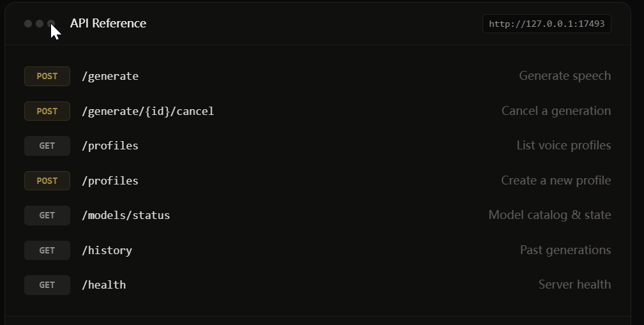
Task: Click the leftmost window control dot
Action: click(28, 24)
